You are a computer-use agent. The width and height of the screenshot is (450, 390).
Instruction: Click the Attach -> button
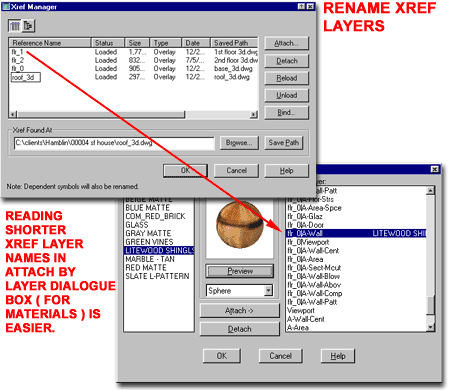tap(239, 311)
